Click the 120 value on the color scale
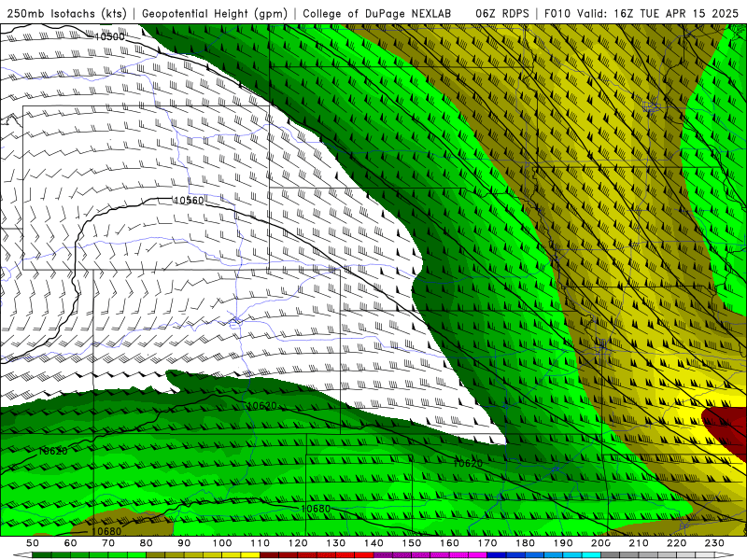This screenshot has height=560, width=747. [298, 543]
